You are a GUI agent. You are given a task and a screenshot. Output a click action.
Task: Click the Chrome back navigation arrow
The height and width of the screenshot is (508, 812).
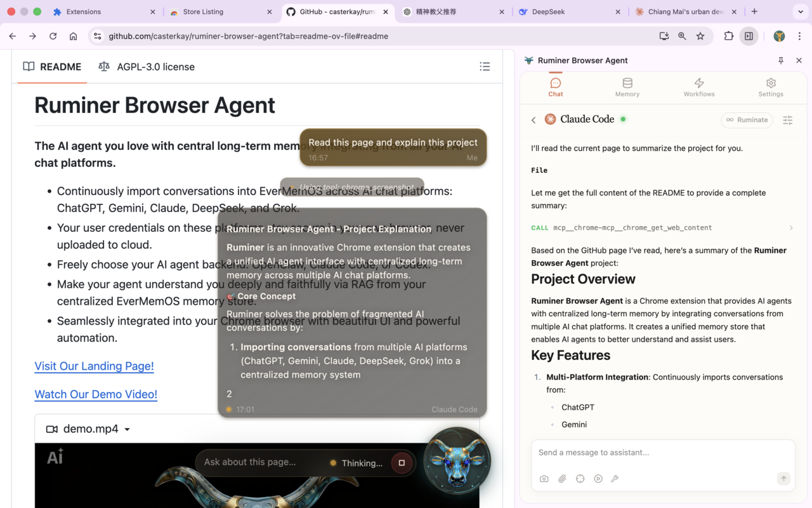pyautogui.click(x=13, y=36)
